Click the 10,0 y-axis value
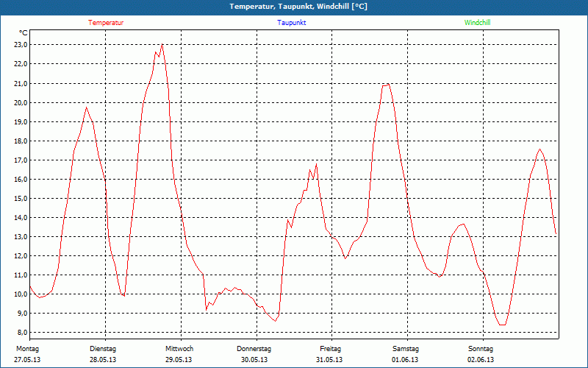 pyautogui.click(x=21, y=294)
